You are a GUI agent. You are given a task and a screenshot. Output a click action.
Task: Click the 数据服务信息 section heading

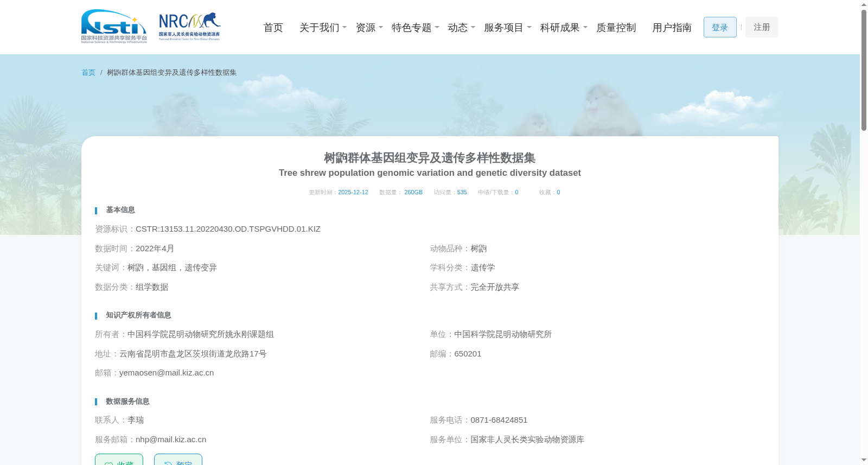pos(127,402)
